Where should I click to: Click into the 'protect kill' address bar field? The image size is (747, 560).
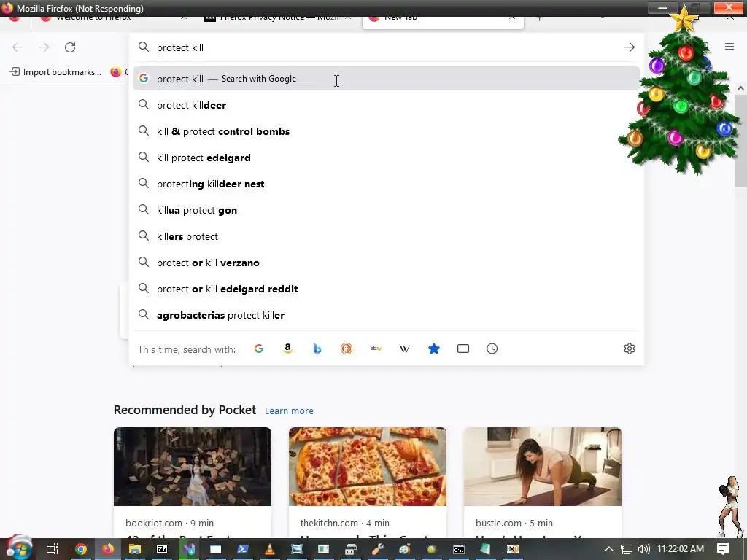[386, 47]
